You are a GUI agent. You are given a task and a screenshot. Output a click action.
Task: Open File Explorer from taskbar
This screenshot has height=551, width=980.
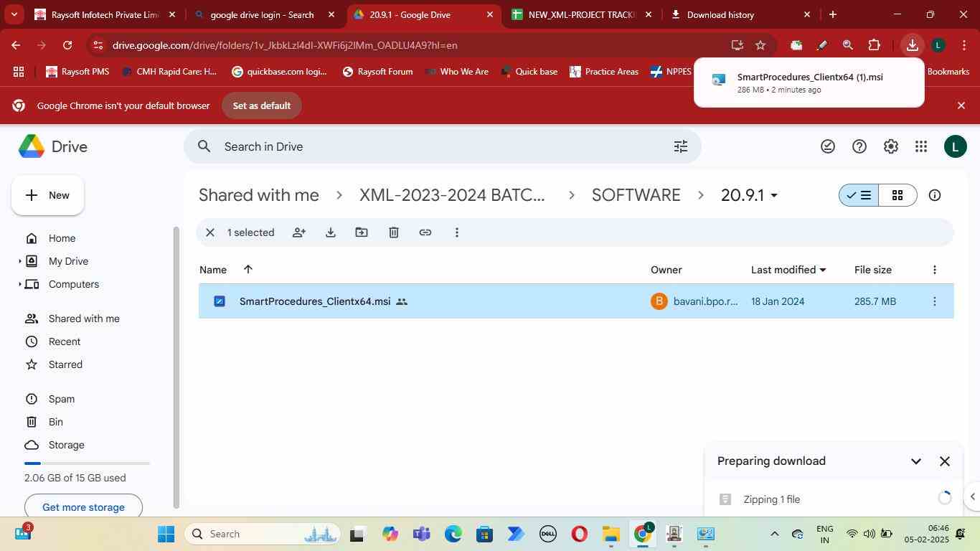611,534
